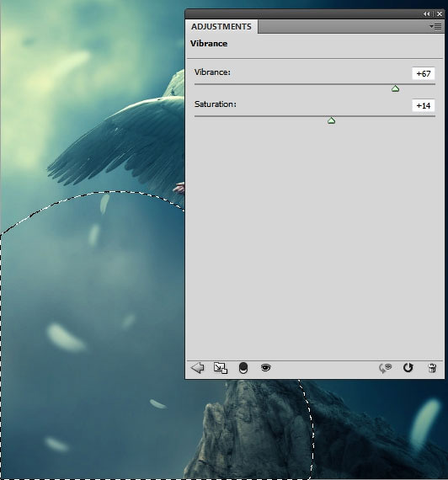Click the Saturation value field showing +14
448x480 pixels.
pyautogui.click(x=424, y=105)
